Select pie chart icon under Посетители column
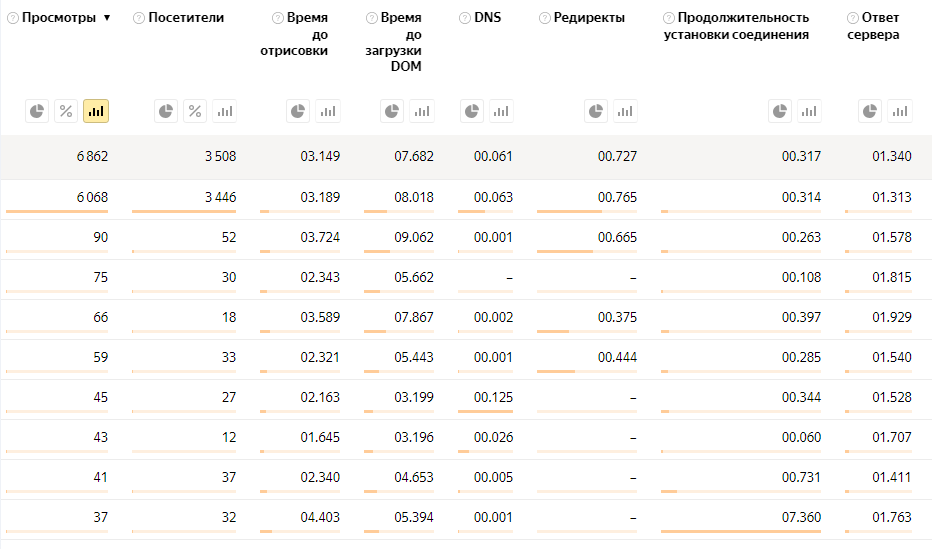The height and width of the screenshot is (549, 932). click(166, 111)
